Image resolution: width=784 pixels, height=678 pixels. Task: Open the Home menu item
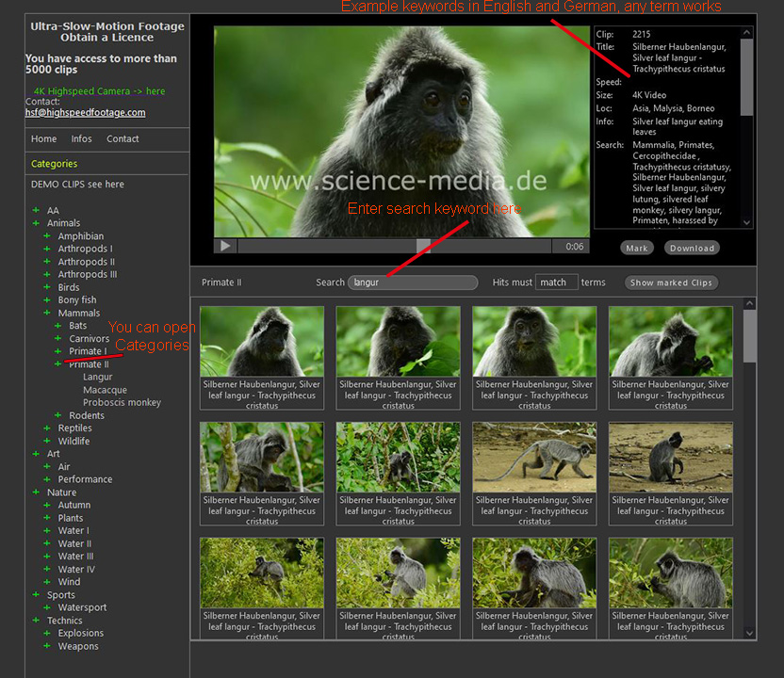44,139
